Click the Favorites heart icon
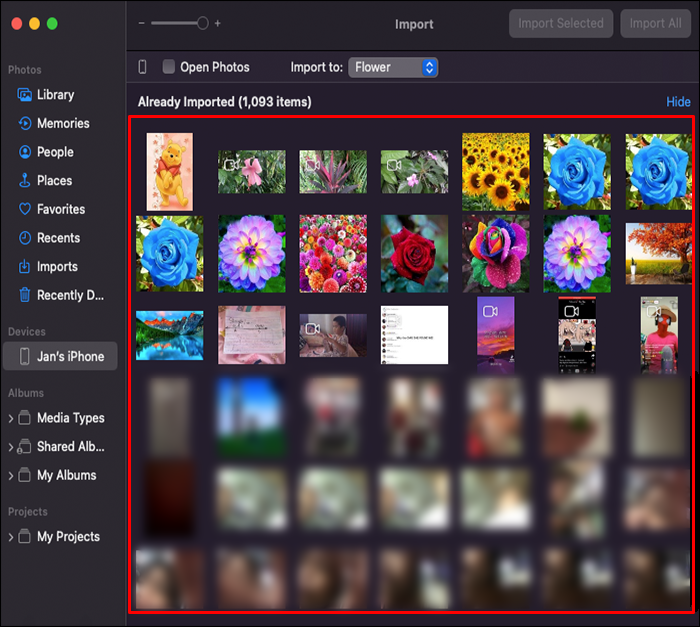This screenshot has width=700, height=627. 25,209
